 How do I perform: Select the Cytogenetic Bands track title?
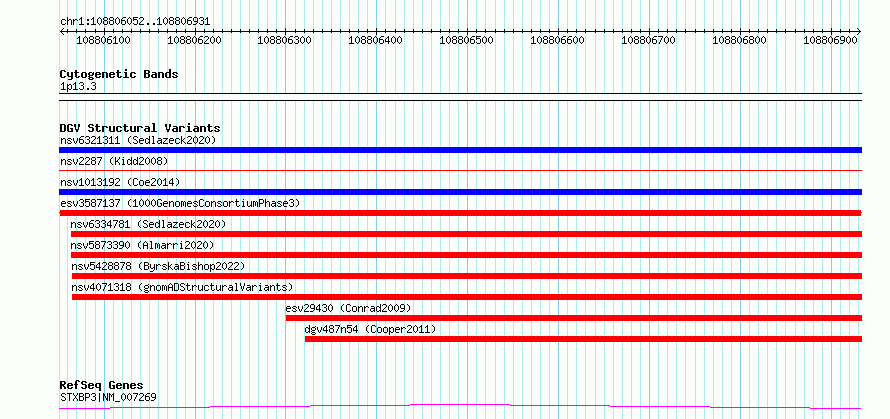click(x=119, y=74)
